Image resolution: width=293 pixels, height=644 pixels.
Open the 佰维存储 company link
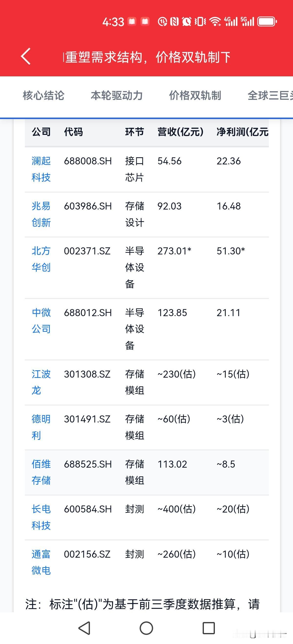click(x=41, y=472)
